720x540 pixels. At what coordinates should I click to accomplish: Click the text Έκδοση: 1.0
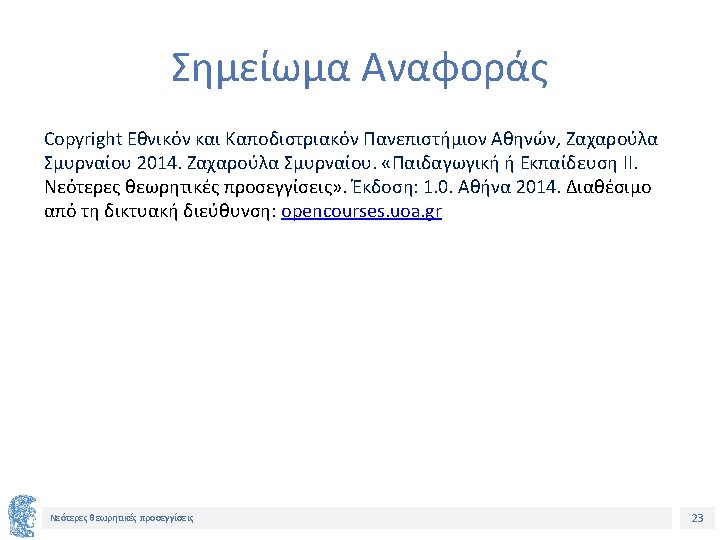(x=401, y=187)
